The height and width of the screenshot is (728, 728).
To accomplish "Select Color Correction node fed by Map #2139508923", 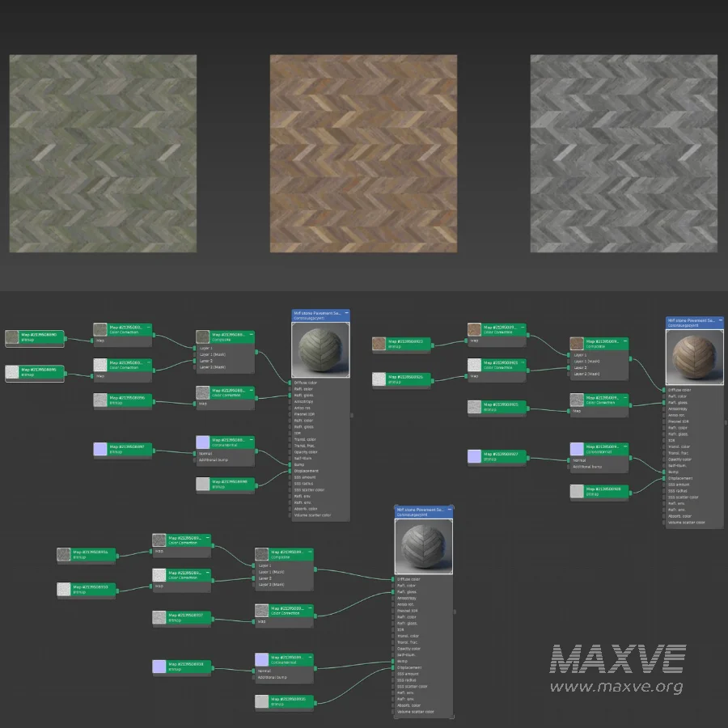I will coord(497,334).
